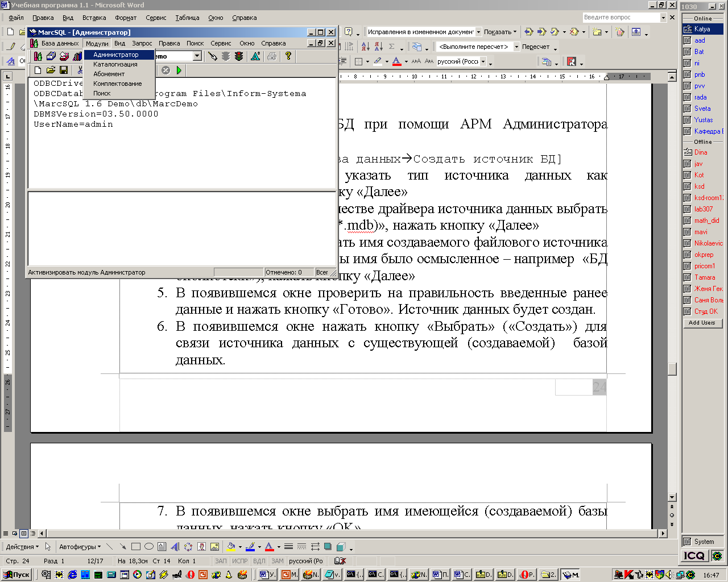Screen dimensions: 728x582
Task: Click the System button in ICQ
Action: pyautogui.click(x=704, y=542)
